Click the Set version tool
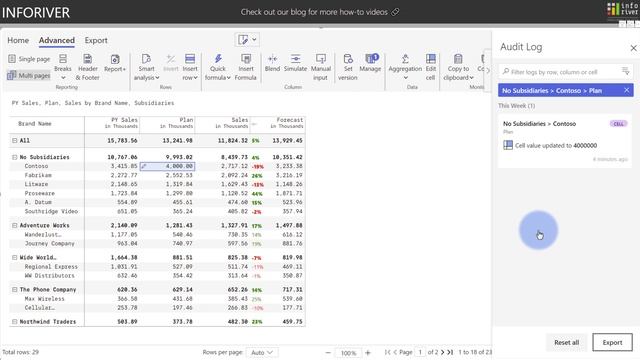Image resolution: width=640 pixels, height=360 pixels. (x=348, y=67)
